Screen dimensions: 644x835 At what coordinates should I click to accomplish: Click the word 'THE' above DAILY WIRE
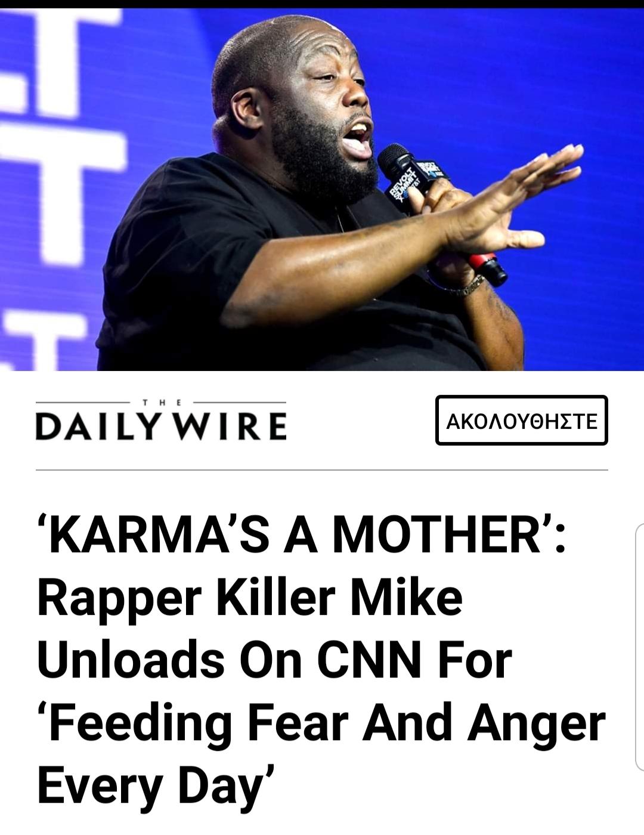click(162, 403)
